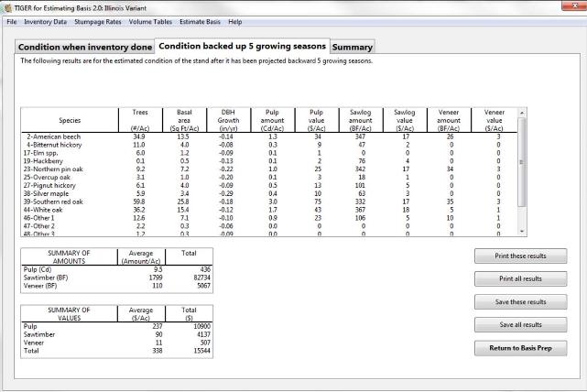587x392 pixels.
Task: Click Print these results button
Action: (x=520, y=256)
